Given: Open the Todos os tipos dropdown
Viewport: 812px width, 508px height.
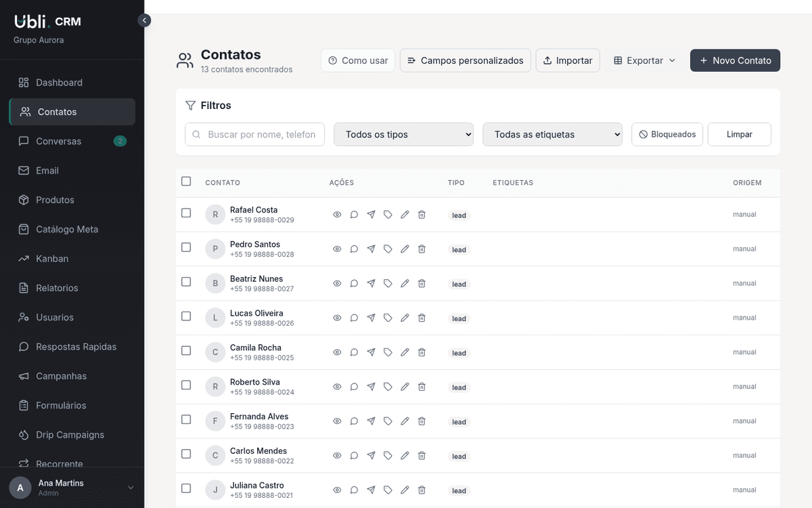Looking at the screenshot, I should [403, 134].
